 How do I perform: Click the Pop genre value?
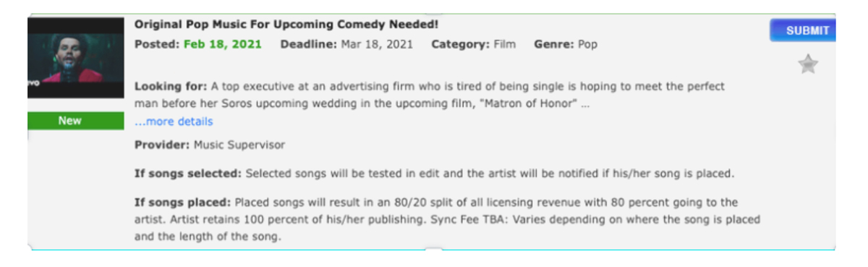click(x=588, y=44)
